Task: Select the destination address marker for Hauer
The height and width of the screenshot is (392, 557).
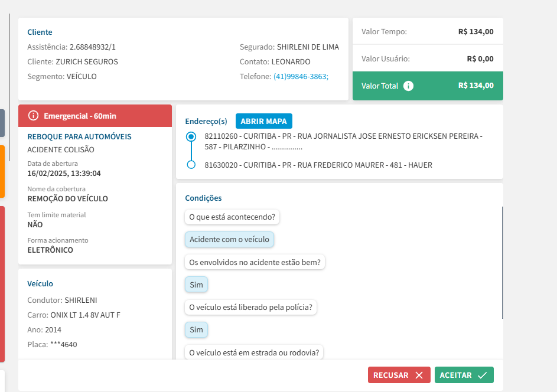Action: click(191, 165)
